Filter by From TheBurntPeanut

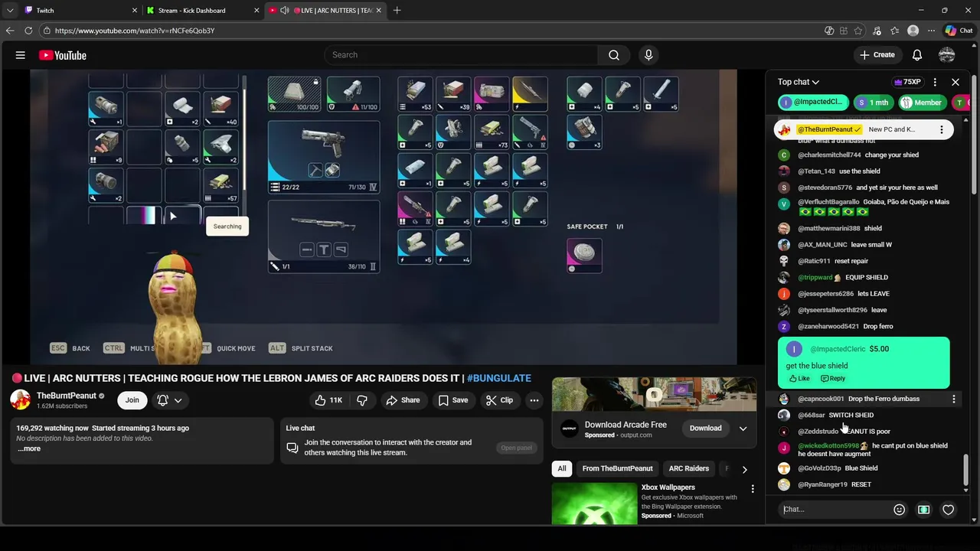(617, 468)
